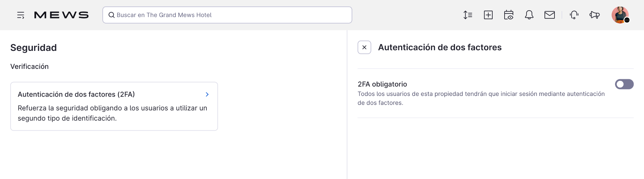This screenshot has width=644, height=179.
Task: Click the 2FA obligatorio label
Action: coord(382,84)
